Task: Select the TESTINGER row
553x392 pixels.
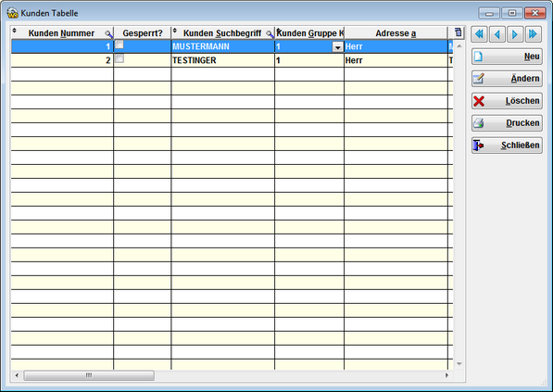Action: (x=232, y=60)
